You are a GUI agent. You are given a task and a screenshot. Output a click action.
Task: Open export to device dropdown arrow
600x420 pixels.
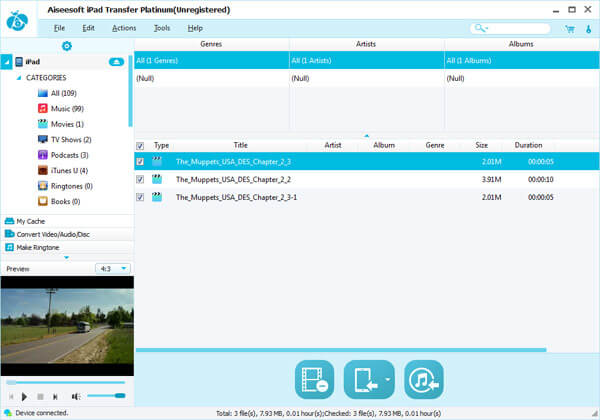388,379
